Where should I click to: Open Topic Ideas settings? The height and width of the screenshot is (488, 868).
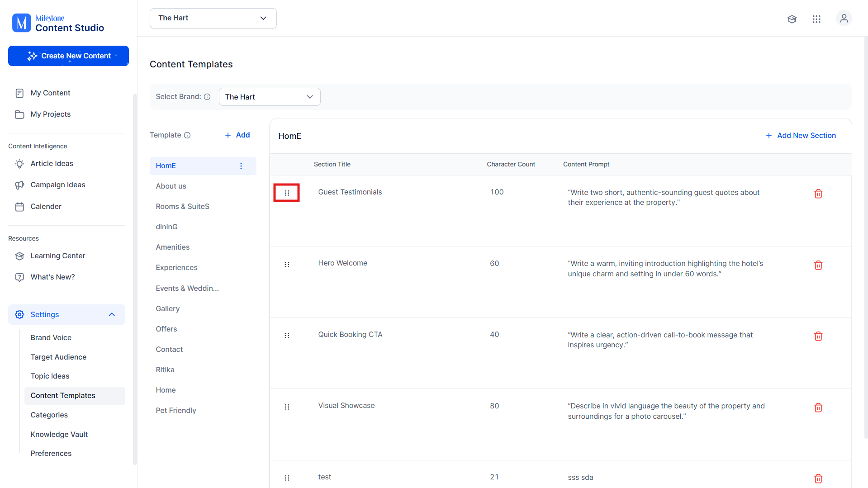(x=50, y=376)
